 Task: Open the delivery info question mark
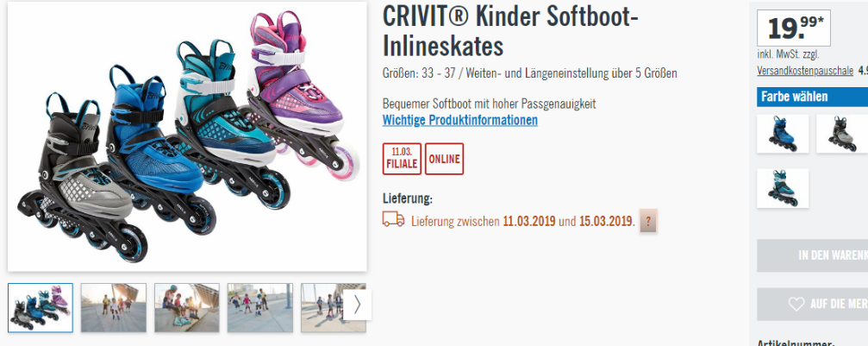[x=648, y=222]
